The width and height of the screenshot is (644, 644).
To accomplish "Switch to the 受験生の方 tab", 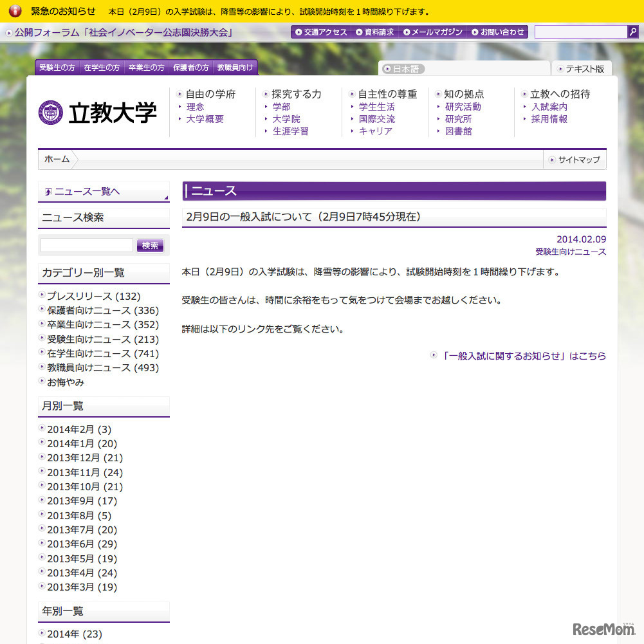I will click(56, 66).
